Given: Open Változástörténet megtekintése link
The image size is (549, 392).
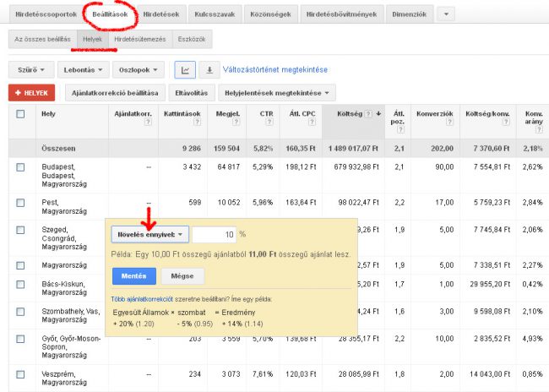Looking at the screenshot, I should (275, 70).
